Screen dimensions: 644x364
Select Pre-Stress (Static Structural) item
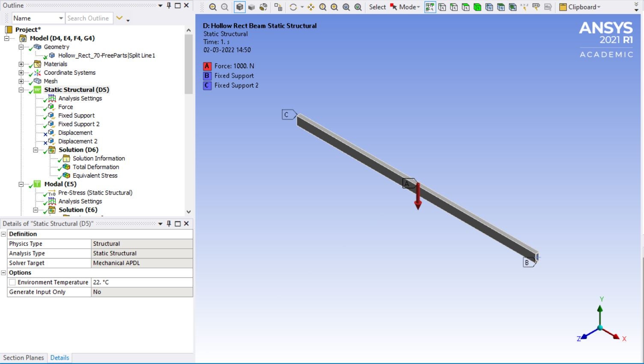[95, 193]
